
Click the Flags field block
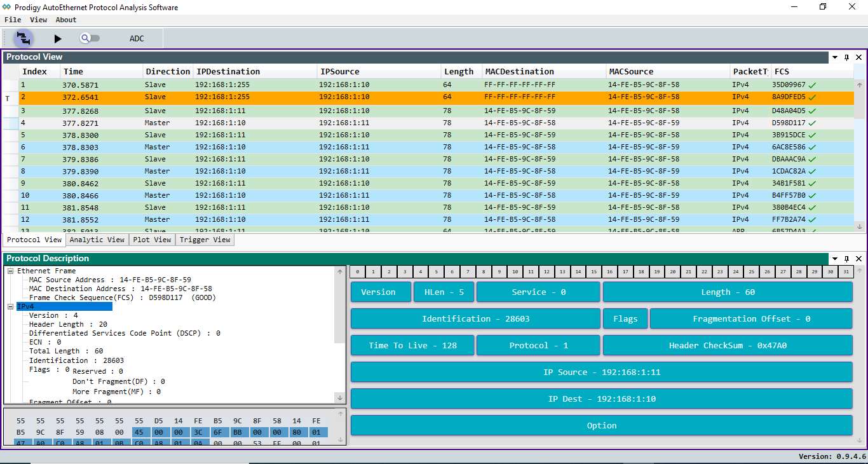(x=625, y=318)
